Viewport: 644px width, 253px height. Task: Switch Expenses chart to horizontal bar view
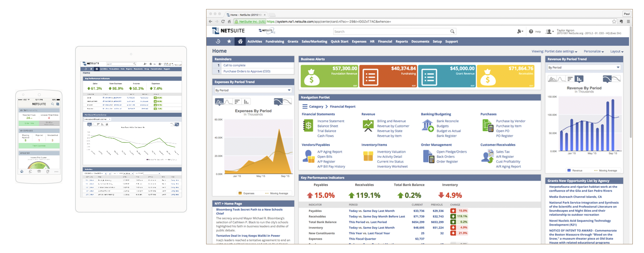tap(237, 102)
